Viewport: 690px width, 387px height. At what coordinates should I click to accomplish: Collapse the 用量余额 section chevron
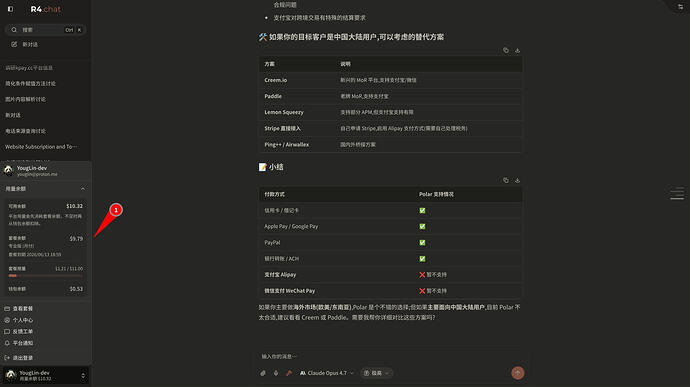pos(83,189)
